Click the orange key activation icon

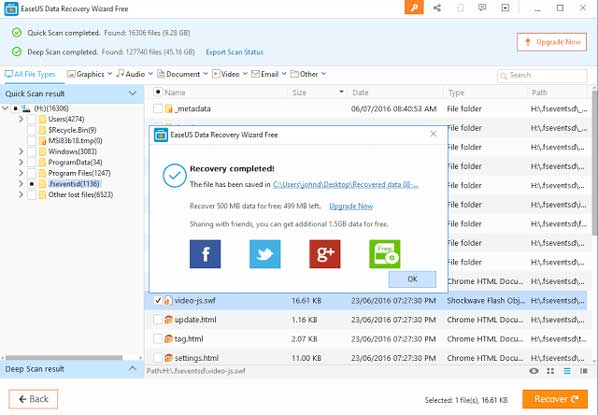tap(414, 7)
